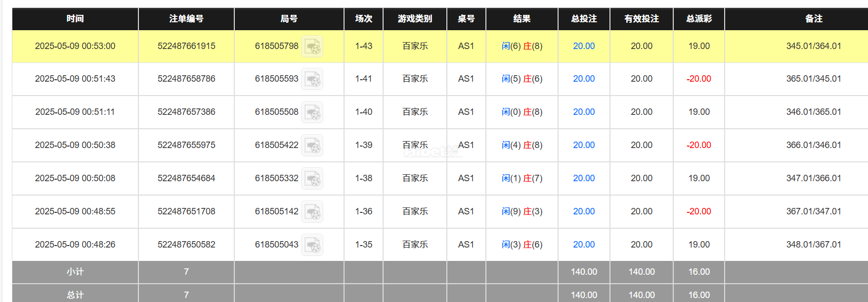This screenshot has height=302, width=868.
Task: Click the 20.00 bet link for order 522487655975
Action: [x=583, y=145]
